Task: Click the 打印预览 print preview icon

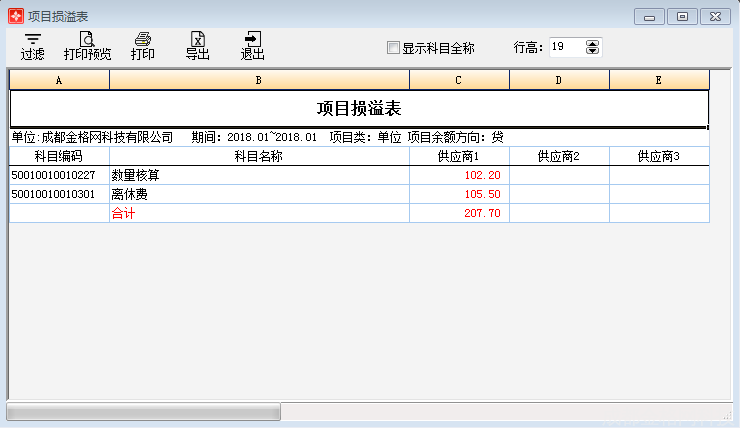Action: coord(87,46)
